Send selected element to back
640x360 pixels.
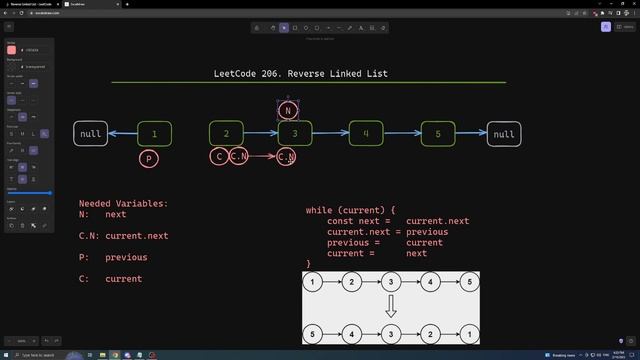11,209
